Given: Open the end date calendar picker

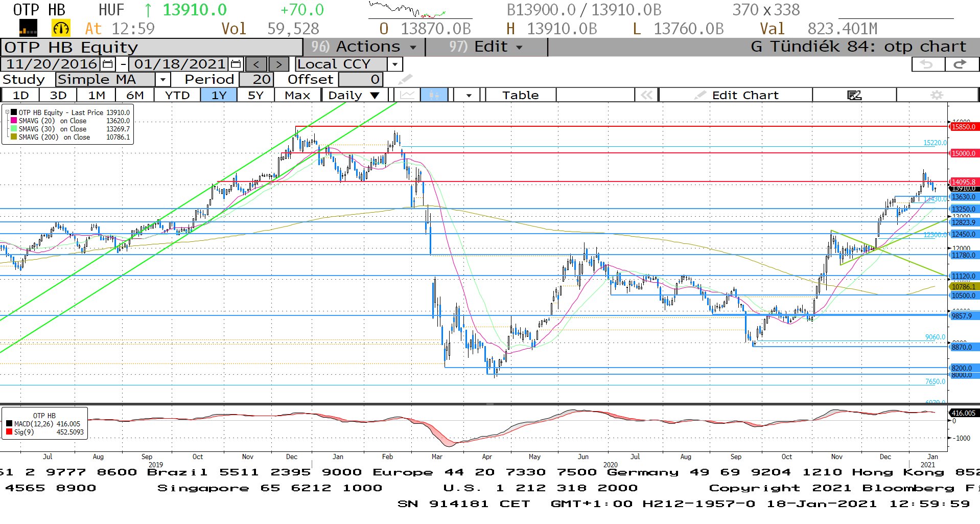Looking at the screenshot, I should point(236,64).
